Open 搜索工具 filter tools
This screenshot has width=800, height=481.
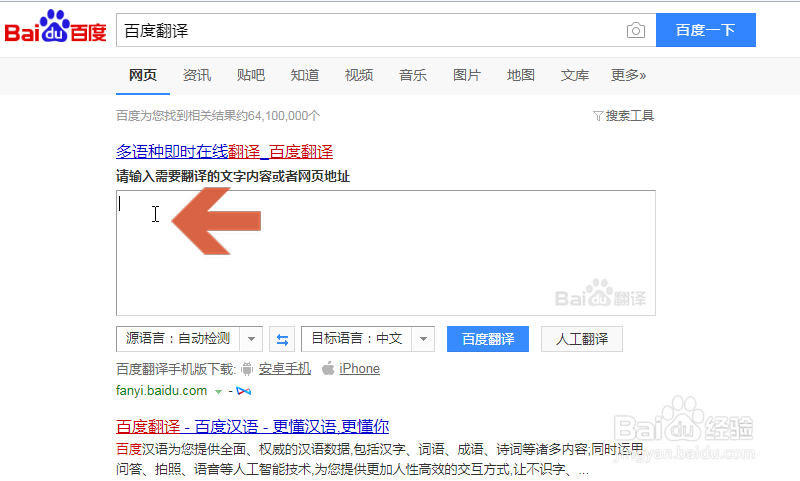(623, 116)
